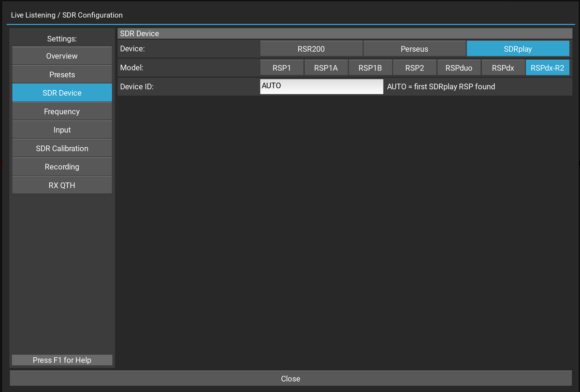The width and height of the screenshot is (580, 392).
Task: Click the 'Model:' label
Action: click(x=132, y=68)
